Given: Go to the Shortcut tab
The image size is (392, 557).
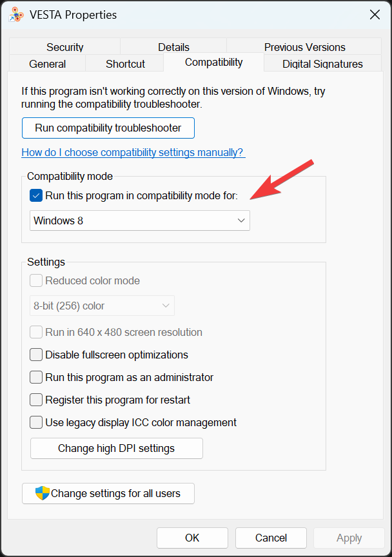Looking at the screenshot, I should (124, 63).
